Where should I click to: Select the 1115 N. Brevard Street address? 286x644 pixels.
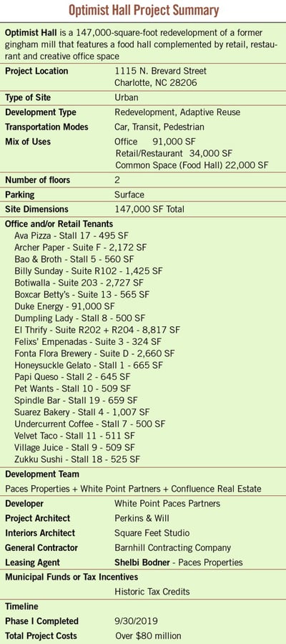[x=160, y=71]
